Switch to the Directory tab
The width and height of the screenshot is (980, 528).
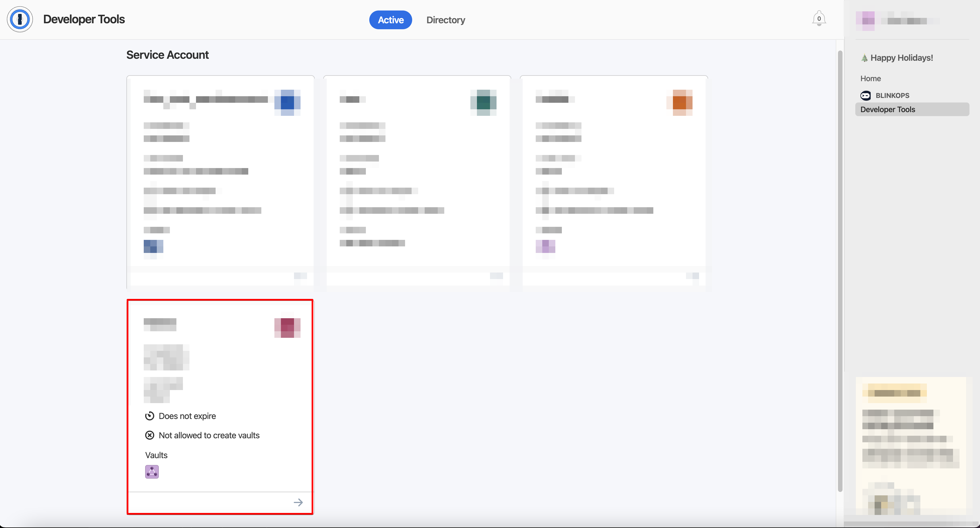pyautogui.click(x=445, y=20)
